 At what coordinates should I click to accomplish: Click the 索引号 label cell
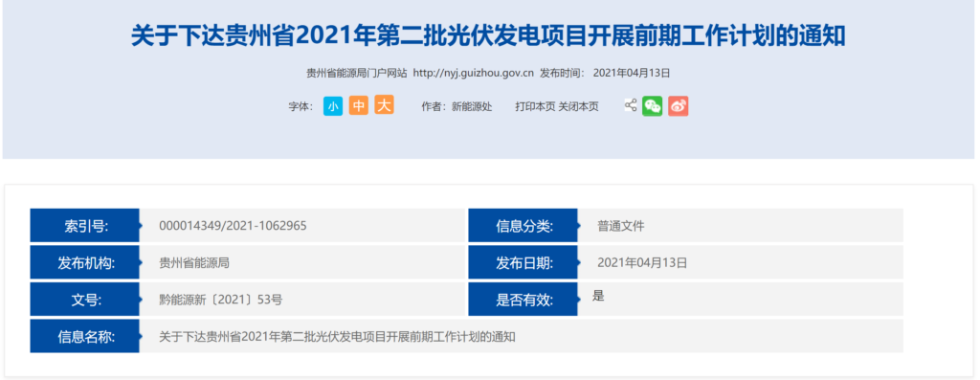pyautogui.click(x=85, y=226)
